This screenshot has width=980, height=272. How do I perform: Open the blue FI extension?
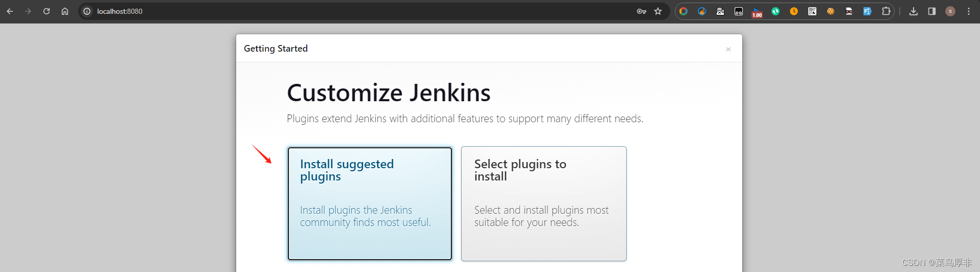pos(868,11)
